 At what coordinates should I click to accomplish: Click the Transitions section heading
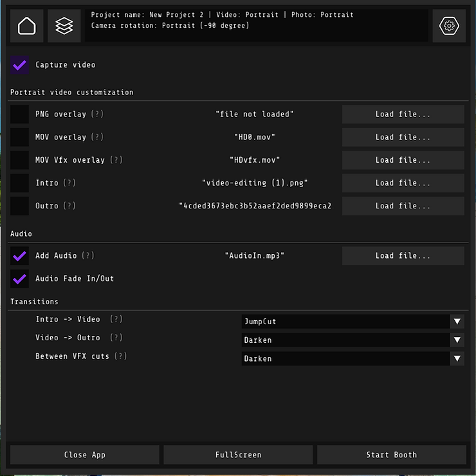(34, 302)
